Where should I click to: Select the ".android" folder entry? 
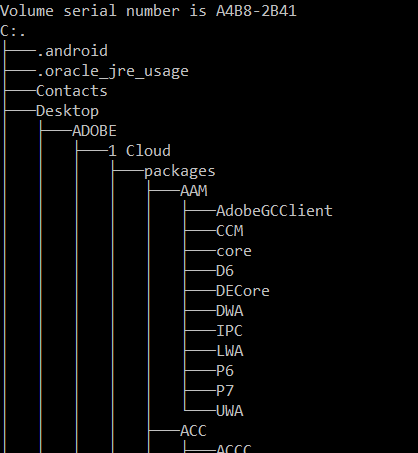pos(72,51)
